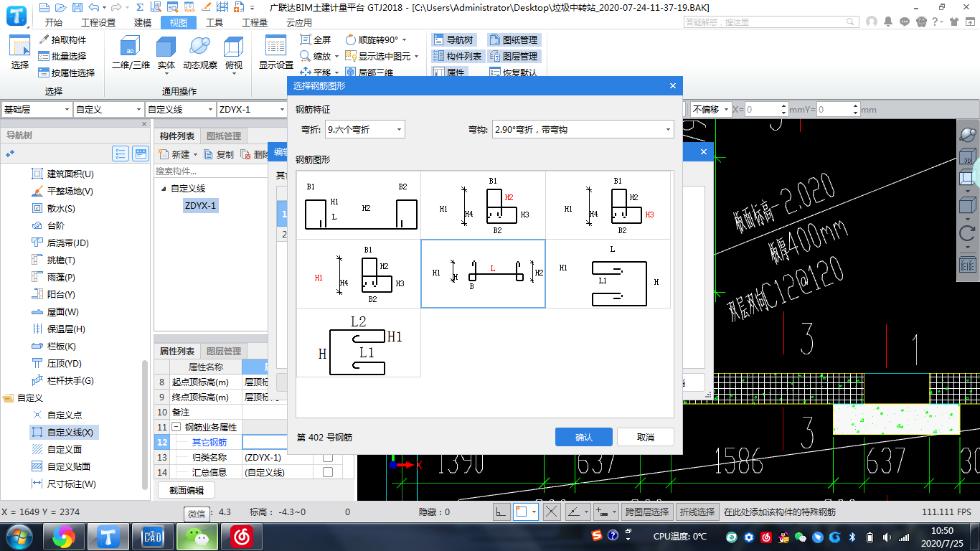Image resolution: width=980 pixels, height=551 pixels.
Task: Select the rebar shape thumbnail with red H3
Action: coord(608,205)
